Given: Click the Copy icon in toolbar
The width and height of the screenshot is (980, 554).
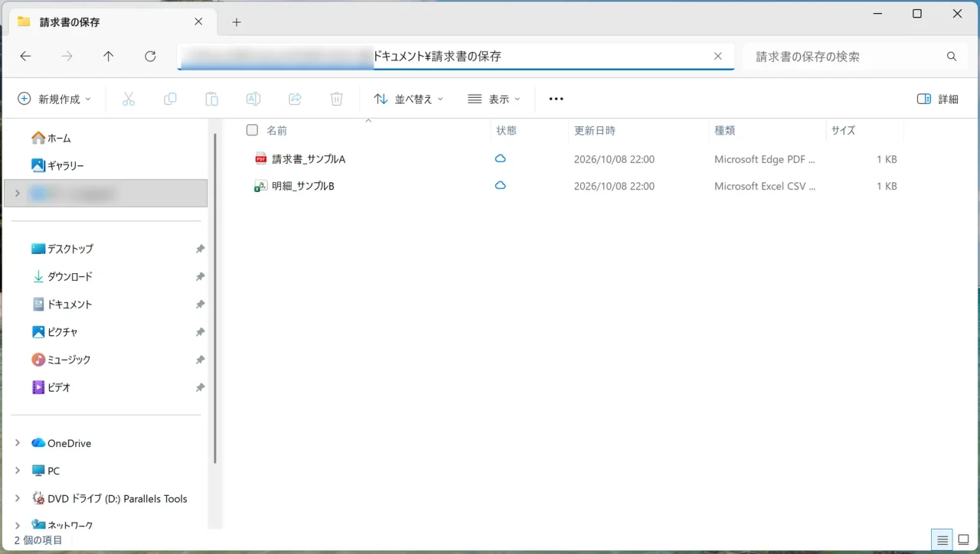Looking at the screenshot, I should tap(170, 99).
